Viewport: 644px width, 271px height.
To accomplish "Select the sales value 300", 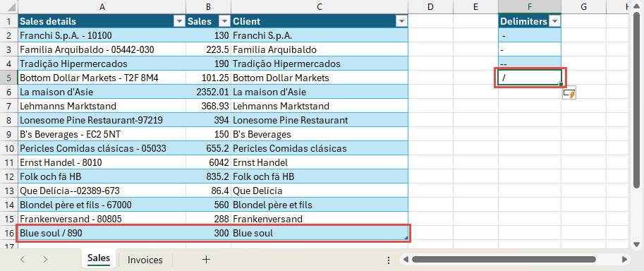I will click(208, 233).
